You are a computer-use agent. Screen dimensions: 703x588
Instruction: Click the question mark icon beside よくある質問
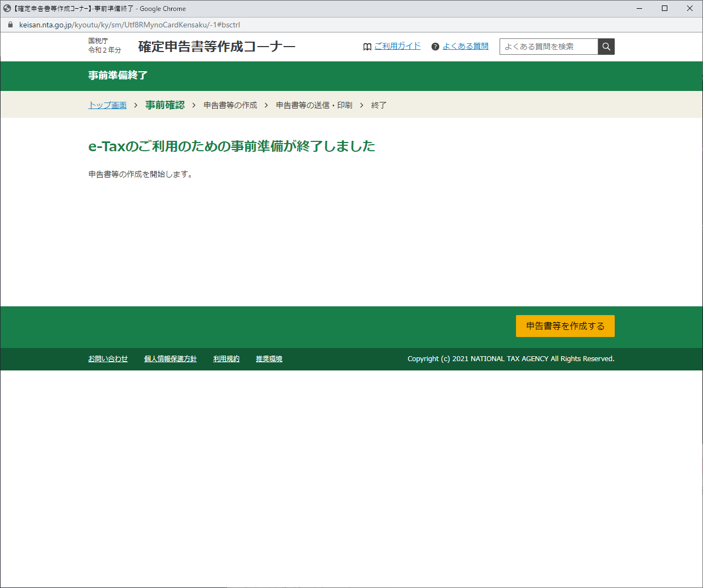pos(435,47)
